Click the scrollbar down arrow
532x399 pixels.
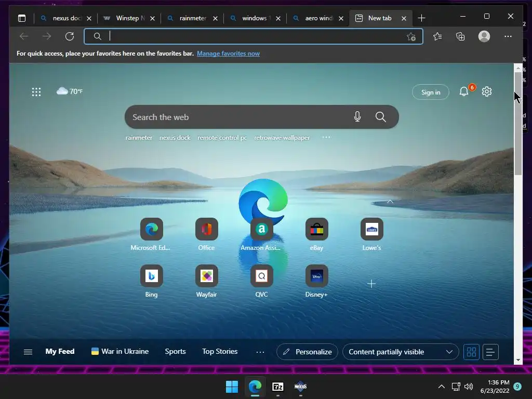pyautogui.click(x=518, y=361)
